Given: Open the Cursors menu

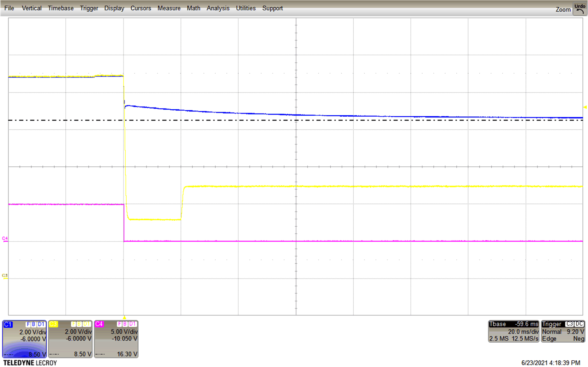Looking at the screenshot, I should coord(140,8).
